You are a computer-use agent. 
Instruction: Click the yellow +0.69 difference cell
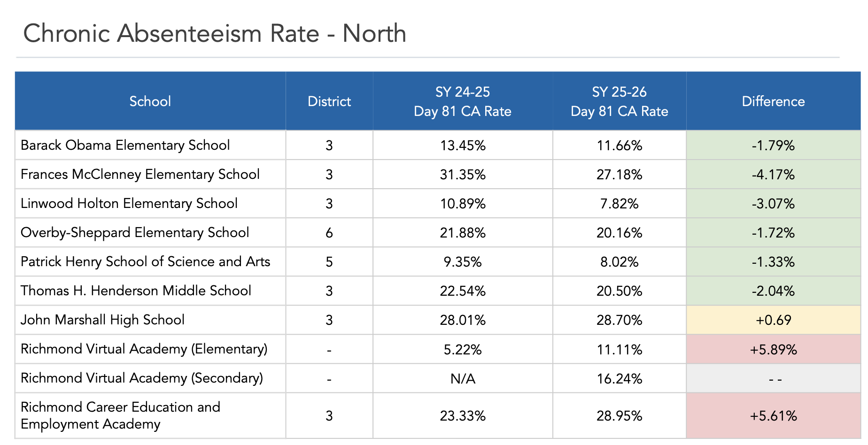click(773, 320)
